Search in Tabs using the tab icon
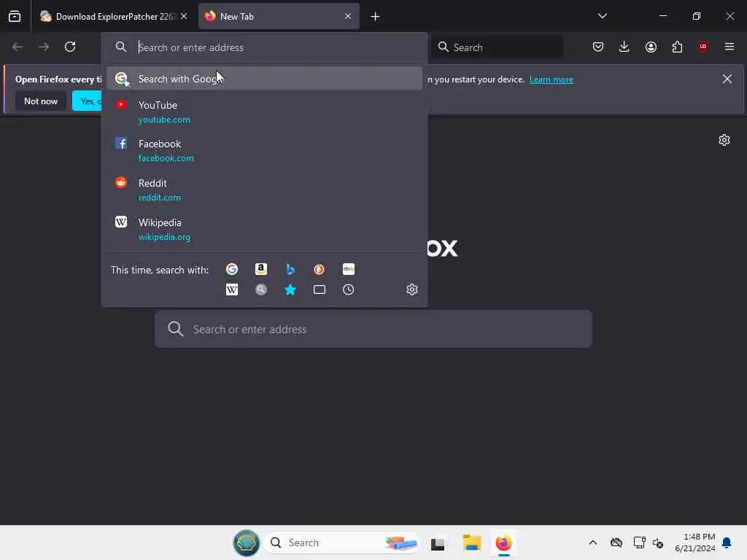Image resolution: width=747 pixels, height=560 pixels. (x=320, y=289)
